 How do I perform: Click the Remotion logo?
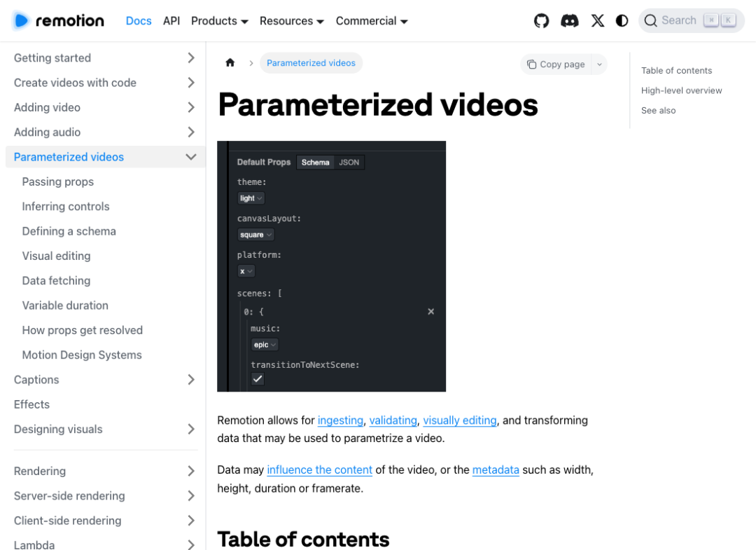tap(58, 21)
